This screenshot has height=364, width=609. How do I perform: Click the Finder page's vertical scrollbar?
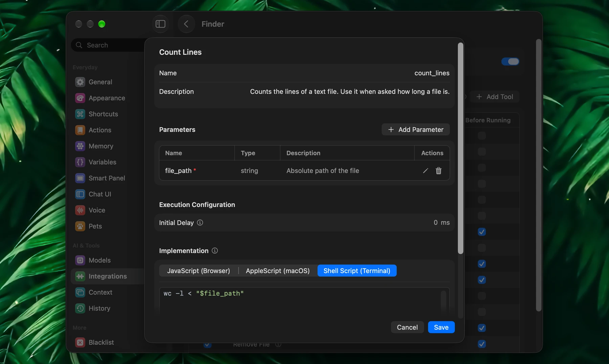click(x=539, y=175)
